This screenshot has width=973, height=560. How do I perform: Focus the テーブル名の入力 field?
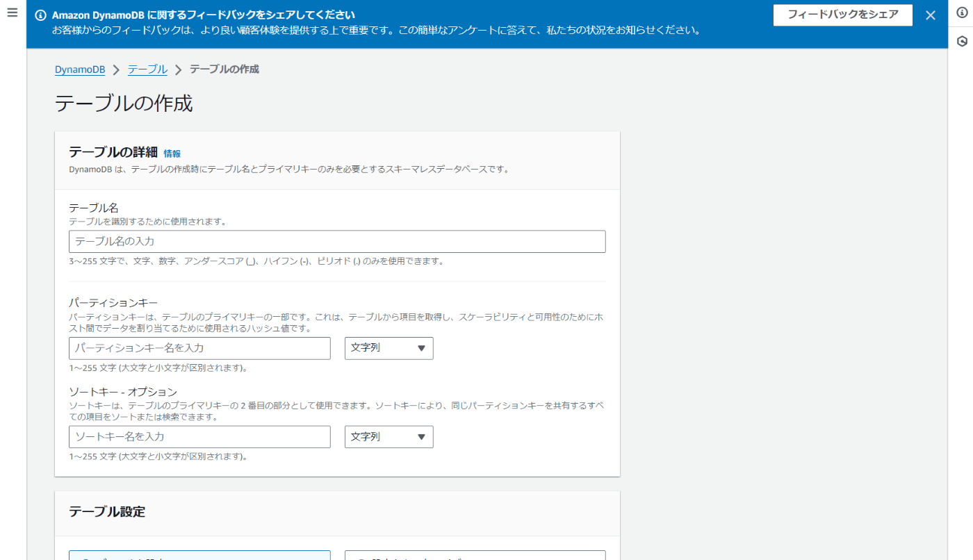click(x=337, y=241)
